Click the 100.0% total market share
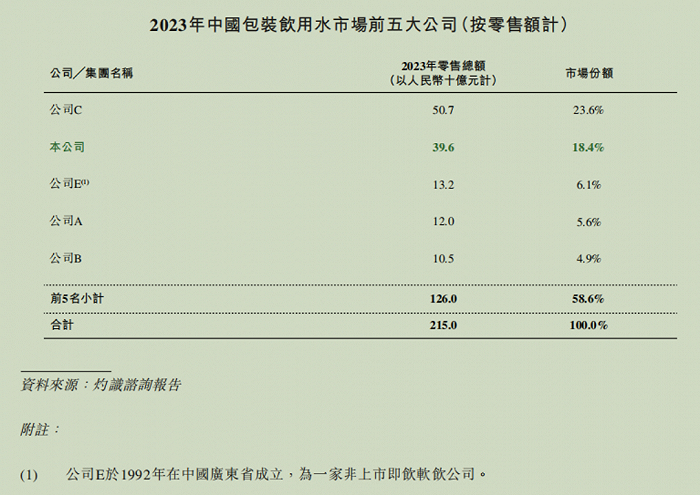 (588, 325)
